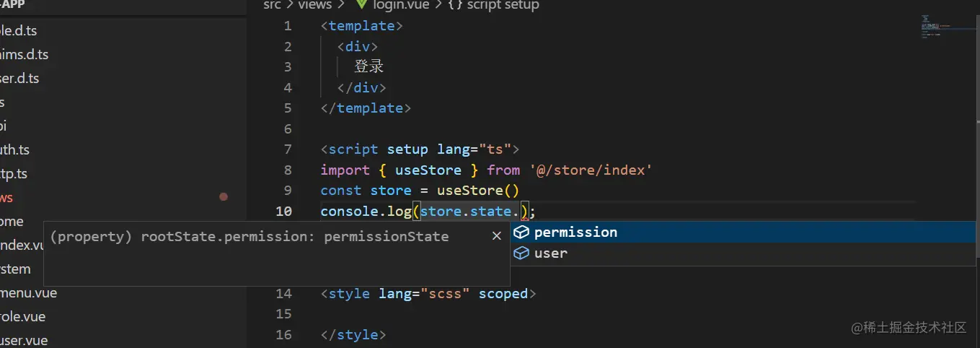
Task: Open the views breadcrumb folder dropdown
Action: [x=315, y=5]
